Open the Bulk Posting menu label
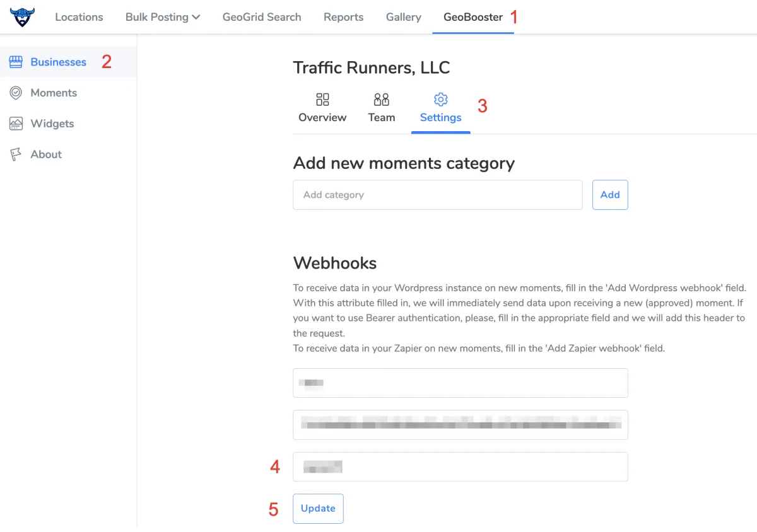The height and width of the screenshot is (532, 757). pos(157,17)
